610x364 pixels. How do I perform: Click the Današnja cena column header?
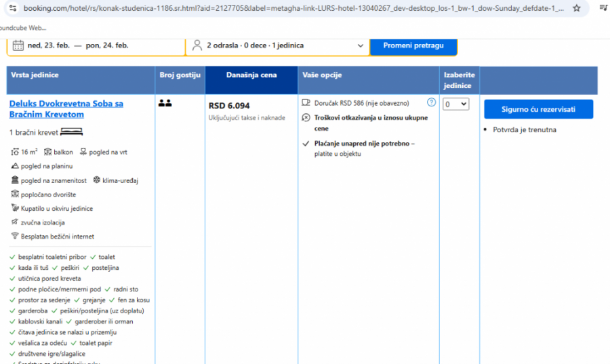point(251,75)
